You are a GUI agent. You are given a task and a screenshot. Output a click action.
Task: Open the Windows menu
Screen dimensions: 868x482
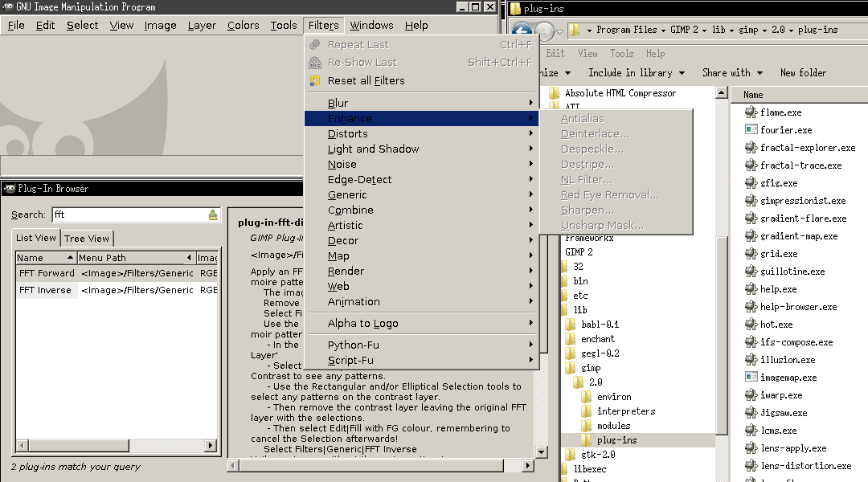click(x=371, y=26)
